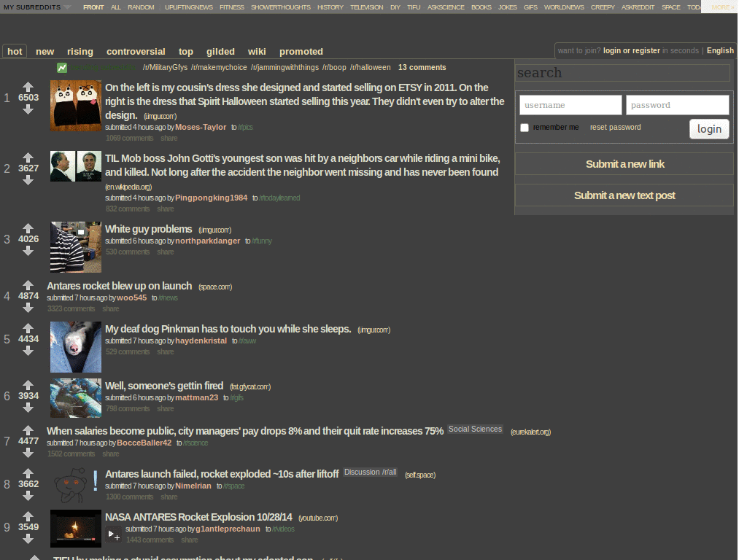
Task: Open trending subreddit /r/halloween
Action: point(370,68)
